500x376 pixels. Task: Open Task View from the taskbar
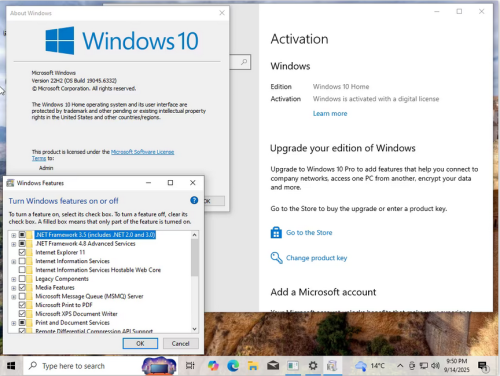pyautogui.click(x=190, y=366)
